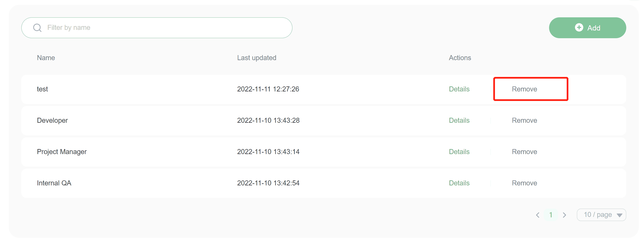The height and width of the screenshot is (238, 644).
Task: Open the 10 / page dropdown
Action: tap(601, 215)
